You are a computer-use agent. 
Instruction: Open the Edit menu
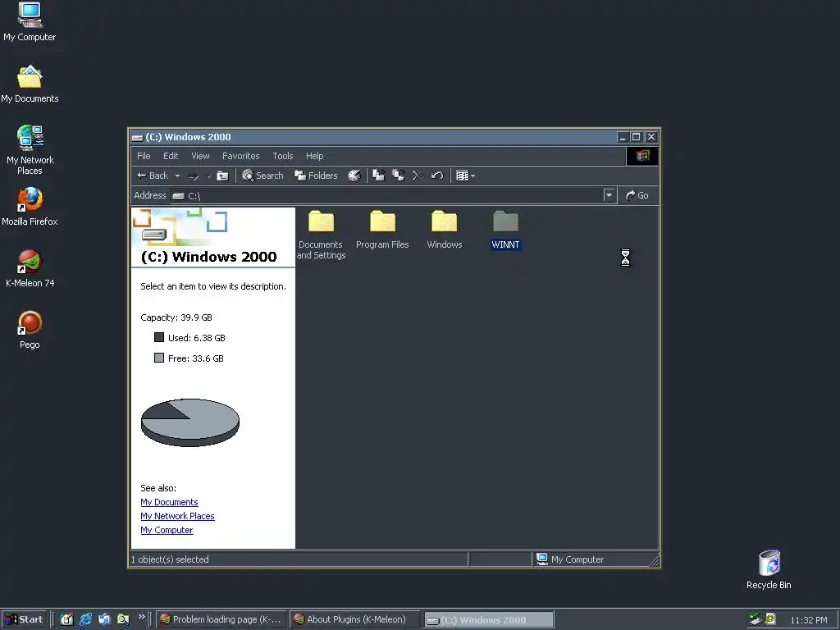point(171,156)
